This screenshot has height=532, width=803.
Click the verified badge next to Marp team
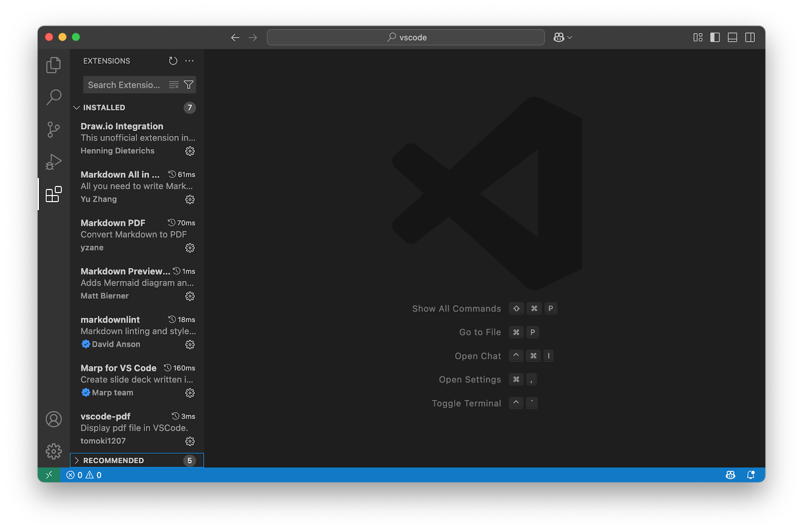[x=86, y=392]
